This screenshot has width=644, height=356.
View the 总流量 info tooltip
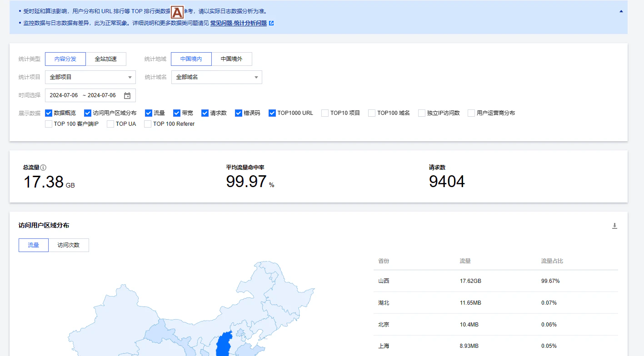pos(43,167)
